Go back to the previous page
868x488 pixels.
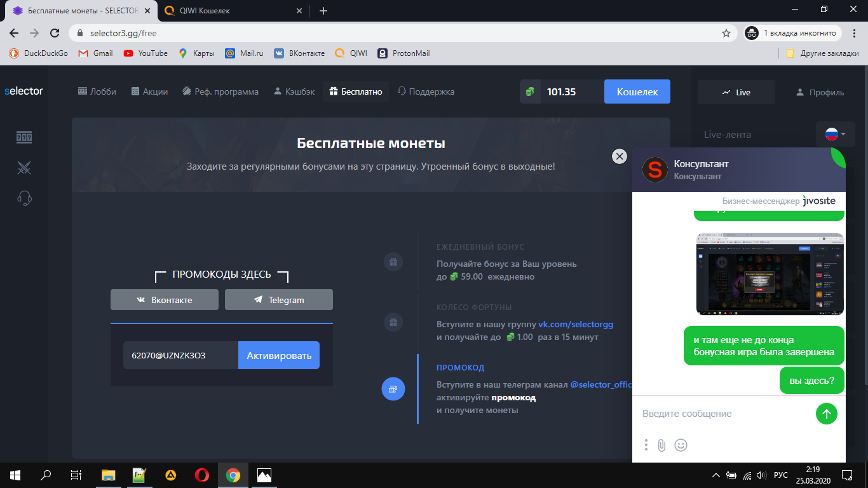14,33
